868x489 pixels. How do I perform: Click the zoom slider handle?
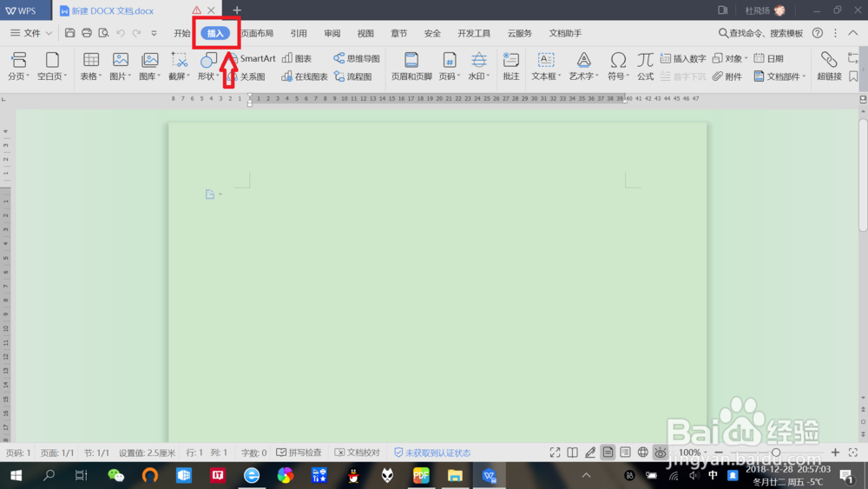[x=776, y=453]
